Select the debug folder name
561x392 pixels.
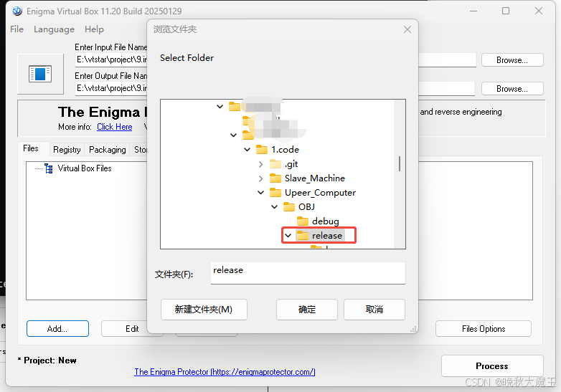tap(325, 221)
